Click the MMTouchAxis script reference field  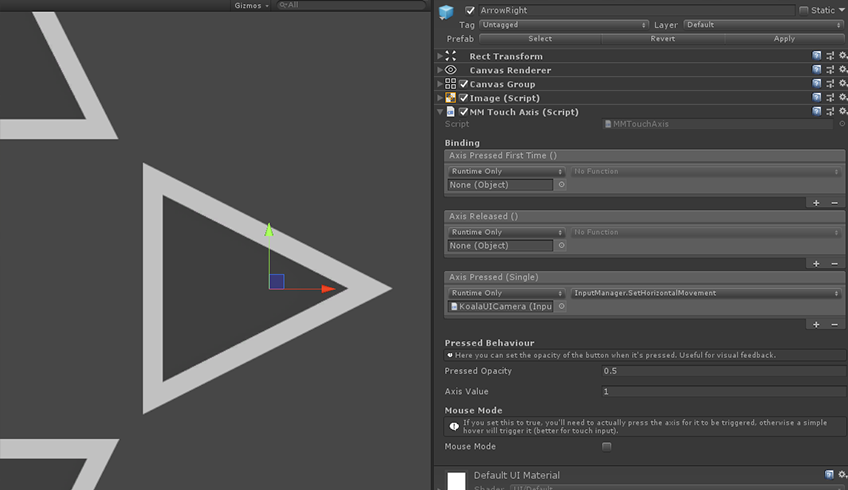click(x=718, y=124)
